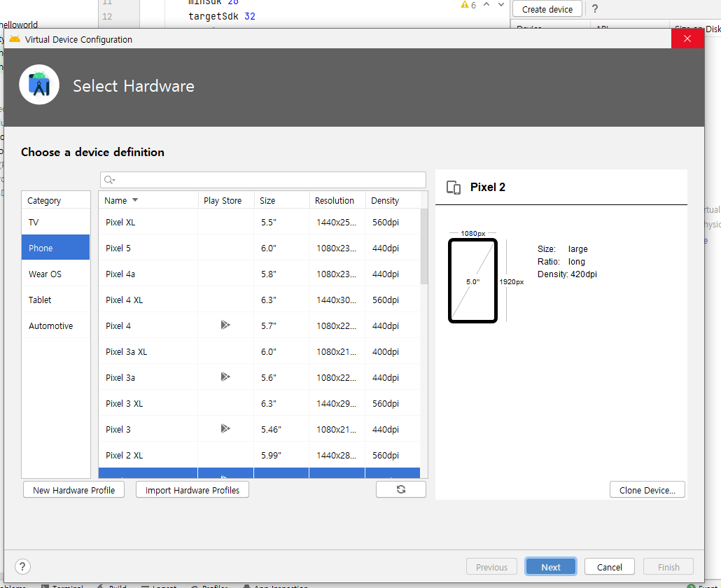The width and height of the screenshot is (721, 588).
Task: Click the Density column header
Action: pos(393,200)
